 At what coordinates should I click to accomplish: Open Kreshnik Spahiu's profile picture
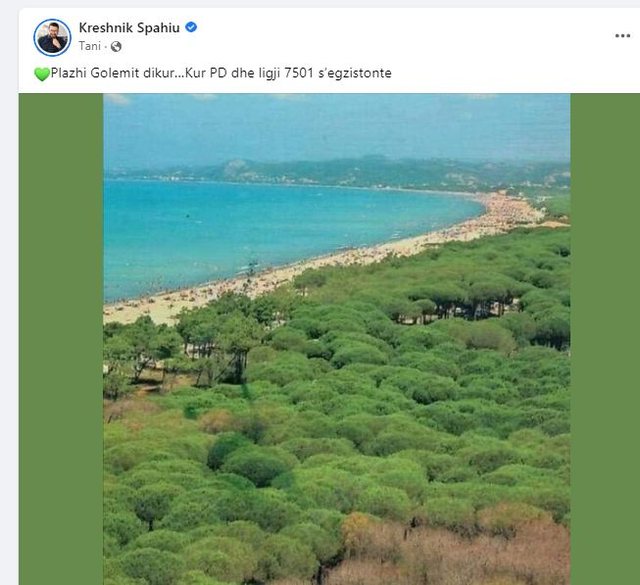[52, 38]
